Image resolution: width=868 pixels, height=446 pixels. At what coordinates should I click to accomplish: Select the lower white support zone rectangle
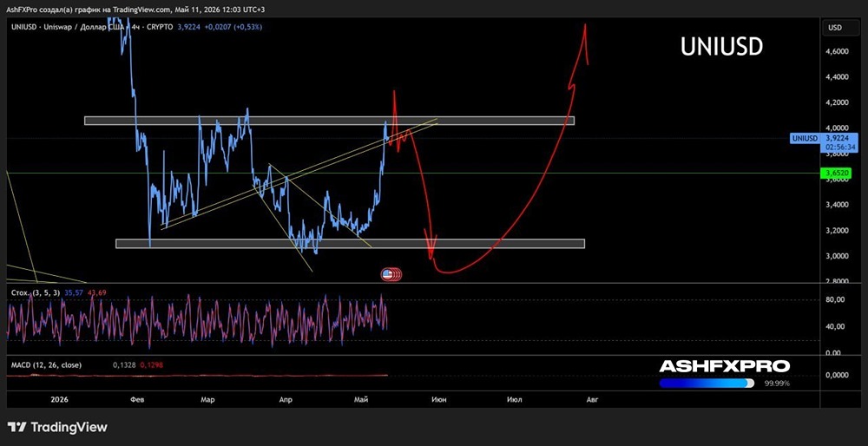[350, 244]
